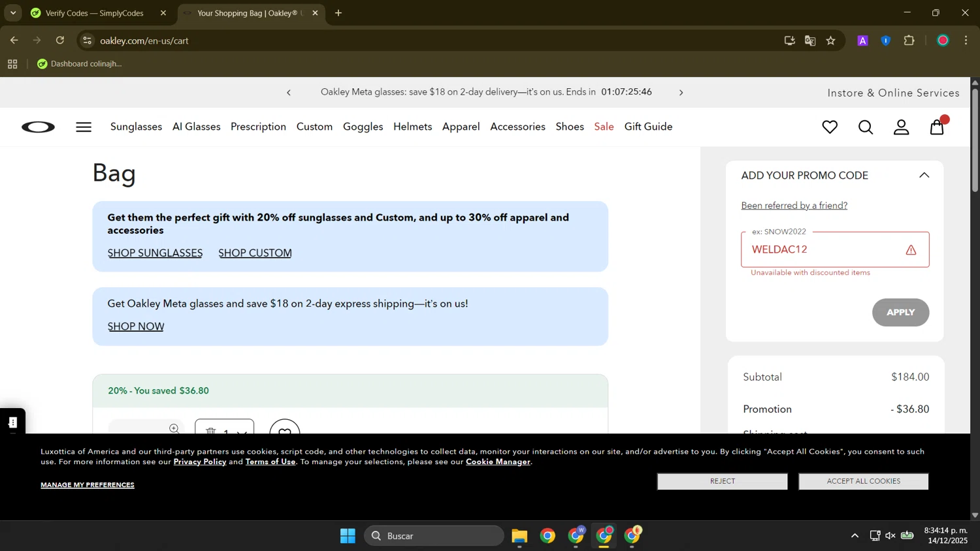The width and height of the screenshot is (980, 551).
Task: Open the purple A extension
Action: [x=862, y=40]
